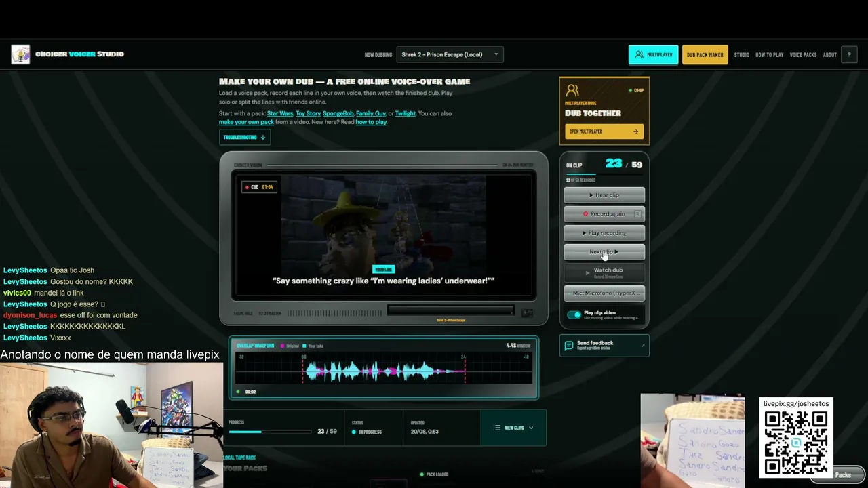Click the updated date '20/08, 0:53'
The width and height of the screenshot is (868, 488).
(x=425, y=432)
